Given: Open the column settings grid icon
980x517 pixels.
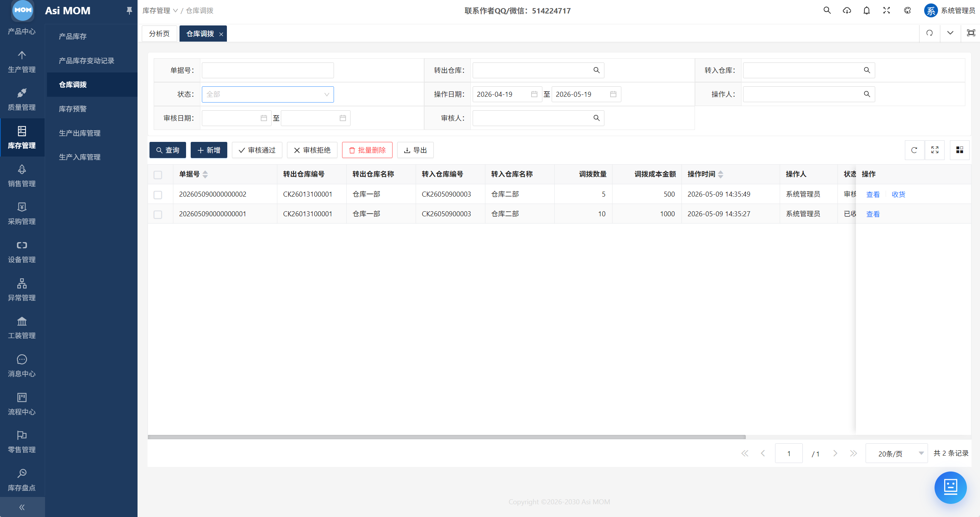Looking at the screenshot, I should click(960, 150).
